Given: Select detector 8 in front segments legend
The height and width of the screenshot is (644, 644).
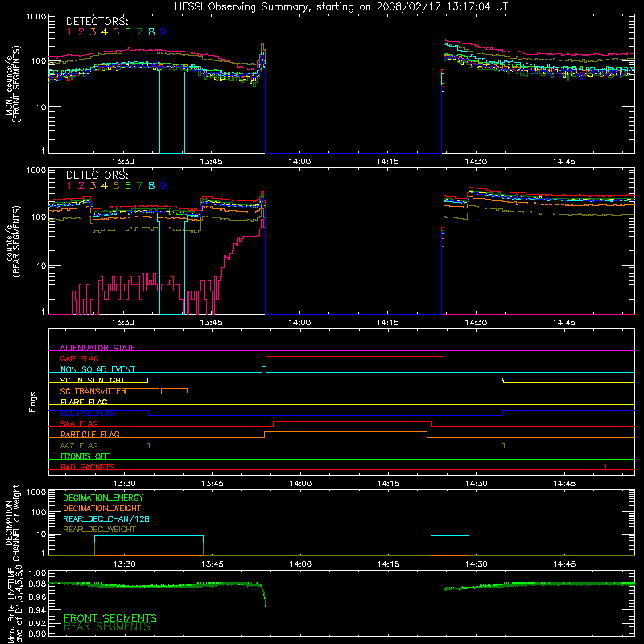Looking at the screenshot, I should tap(151, 32).
